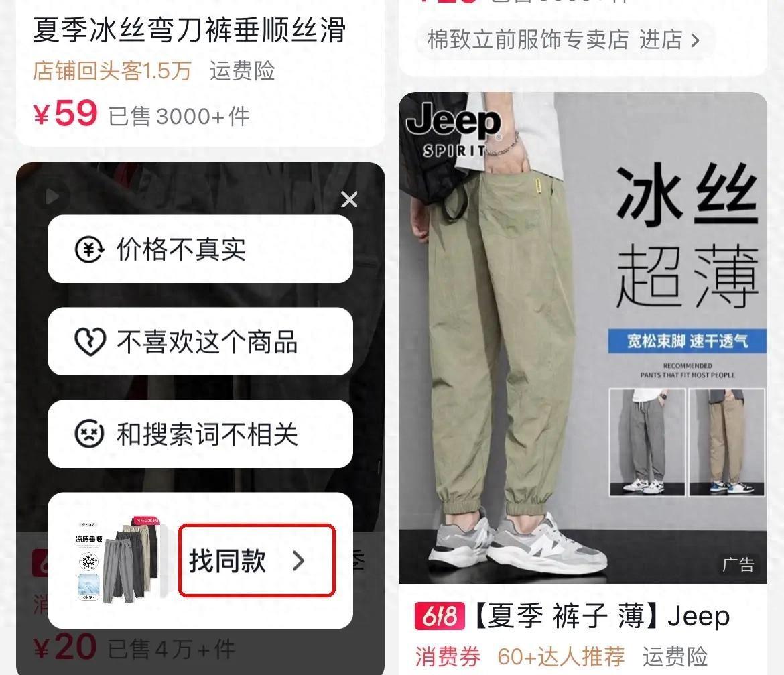Viewport: 784px width, 675px height.
Task: Tap the 广告 label on Jeep image
Action: click(738, 565)
